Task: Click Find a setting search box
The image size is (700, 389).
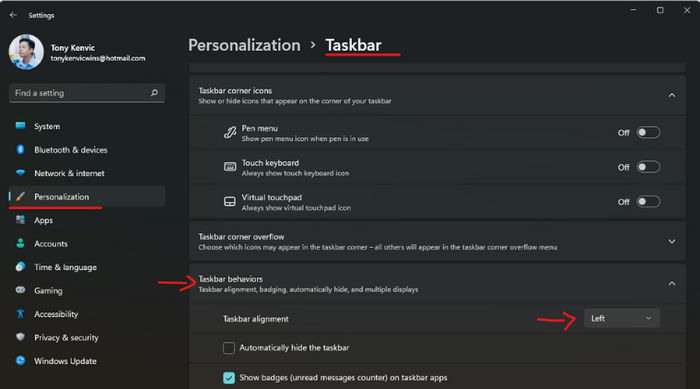Action: point(87,93)
